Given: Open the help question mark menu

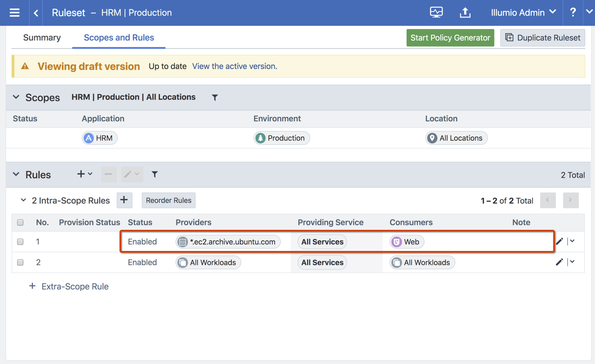Looking at the screenshot, I should [572, 12].
